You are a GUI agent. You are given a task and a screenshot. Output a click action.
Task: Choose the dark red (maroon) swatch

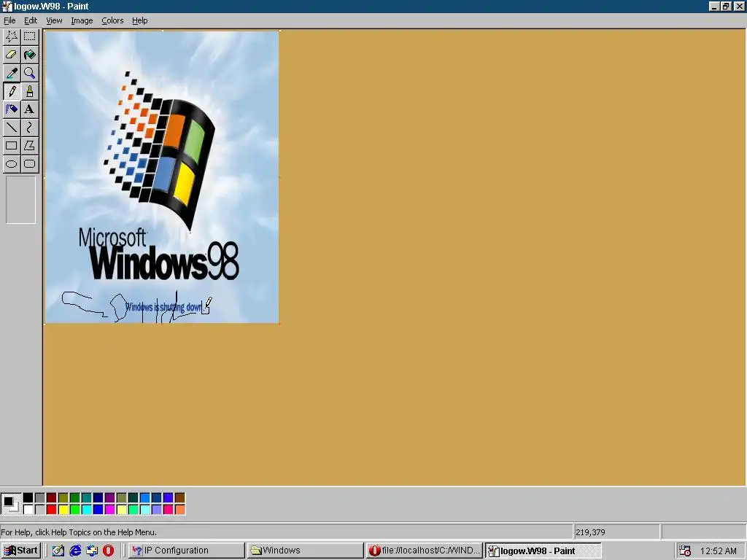coord(52,497)
